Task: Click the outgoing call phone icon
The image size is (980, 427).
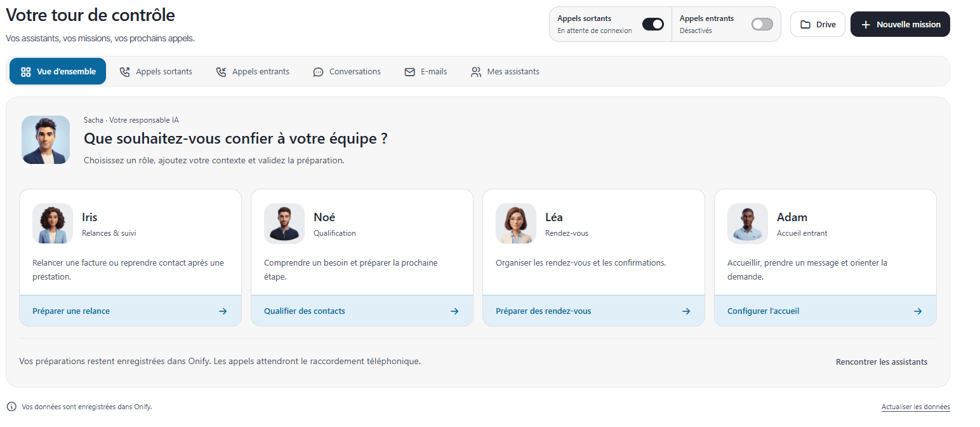Action: (125, 72)
